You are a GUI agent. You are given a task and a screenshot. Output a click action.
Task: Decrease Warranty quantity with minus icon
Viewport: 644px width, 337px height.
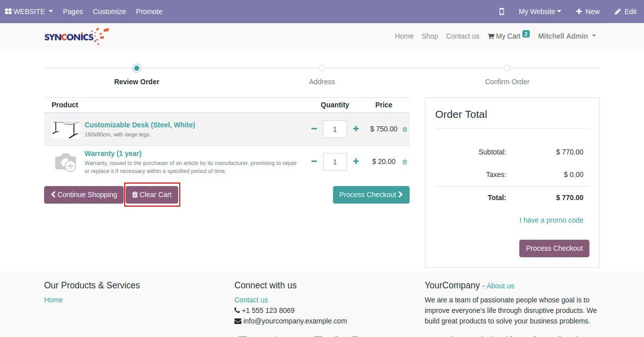point(314,161)
